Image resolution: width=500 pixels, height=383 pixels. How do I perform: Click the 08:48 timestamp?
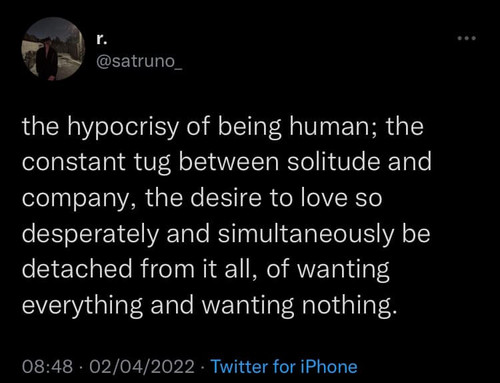pos(47,366)
